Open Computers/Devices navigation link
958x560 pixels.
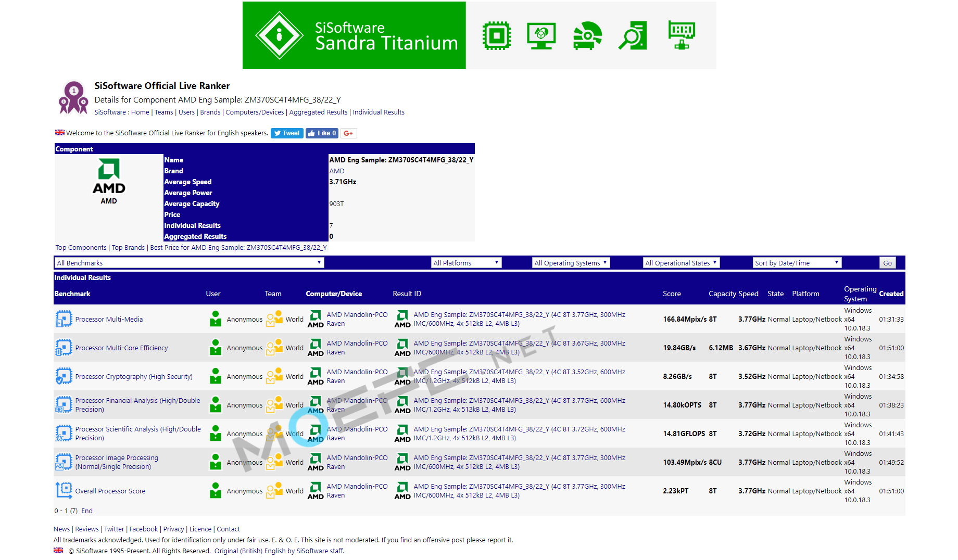255,112
